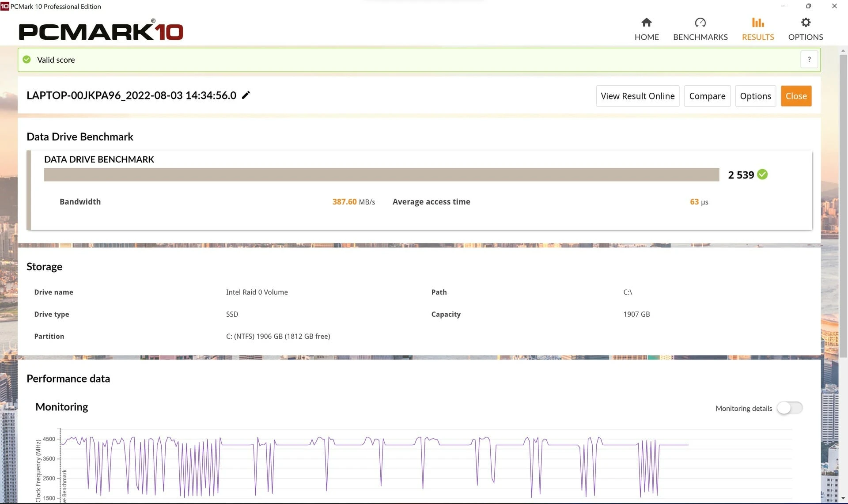This screenshot has width=848, height=504.
Task: Select the Results bar chart icon
Action: [758, 23]
